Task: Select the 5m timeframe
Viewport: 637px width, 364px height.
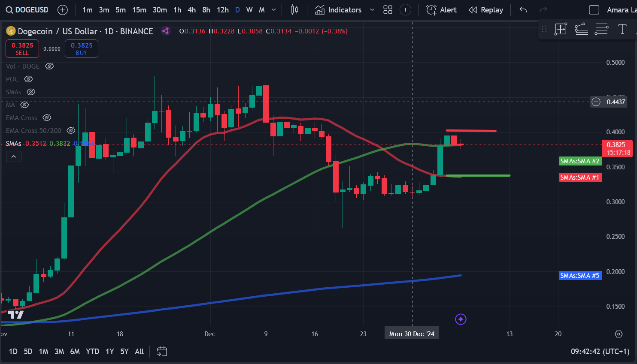Action: [x=121, y=10]
